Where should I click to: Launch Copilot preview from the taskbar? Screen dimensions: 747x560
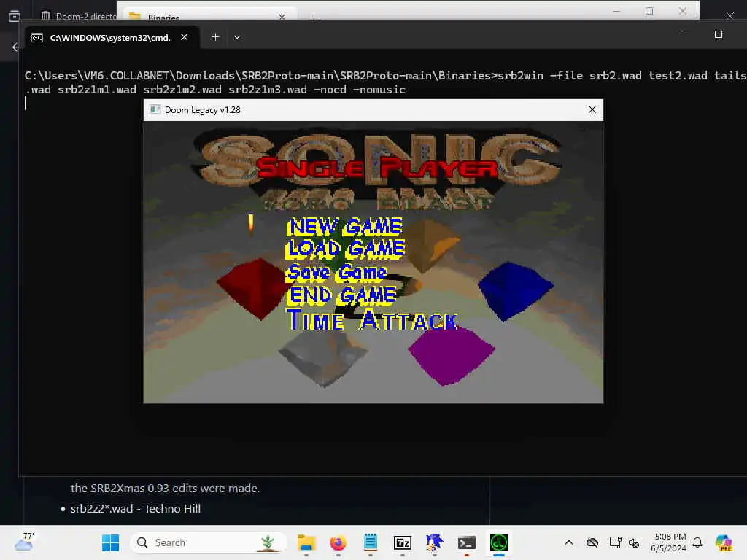[x=724, y=542]
